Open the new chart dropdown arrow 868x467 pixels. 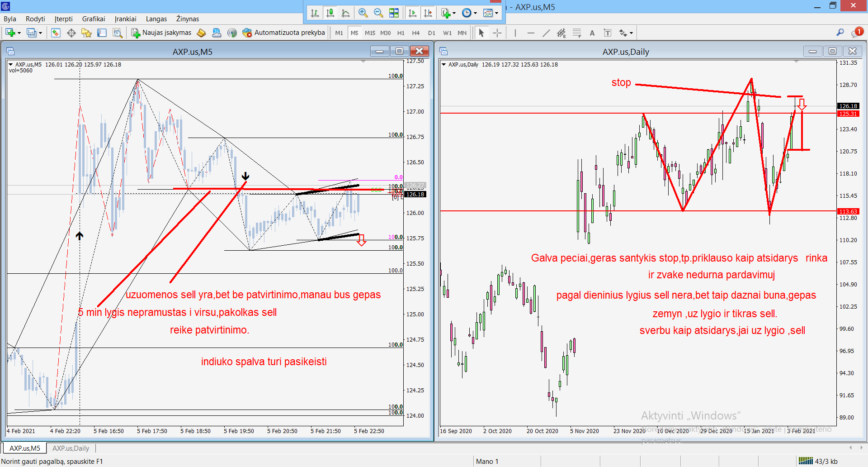pos(19,33)
